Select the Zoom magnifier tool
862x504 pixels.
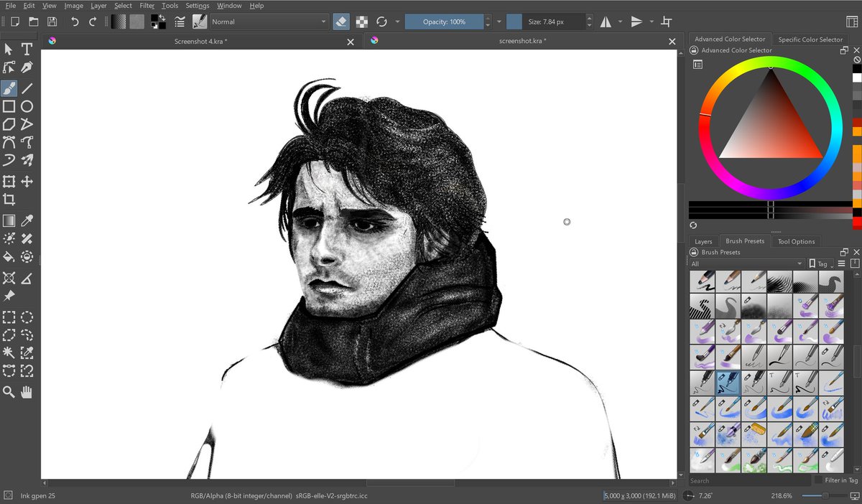pyautogui.click(x=9, y=392)
